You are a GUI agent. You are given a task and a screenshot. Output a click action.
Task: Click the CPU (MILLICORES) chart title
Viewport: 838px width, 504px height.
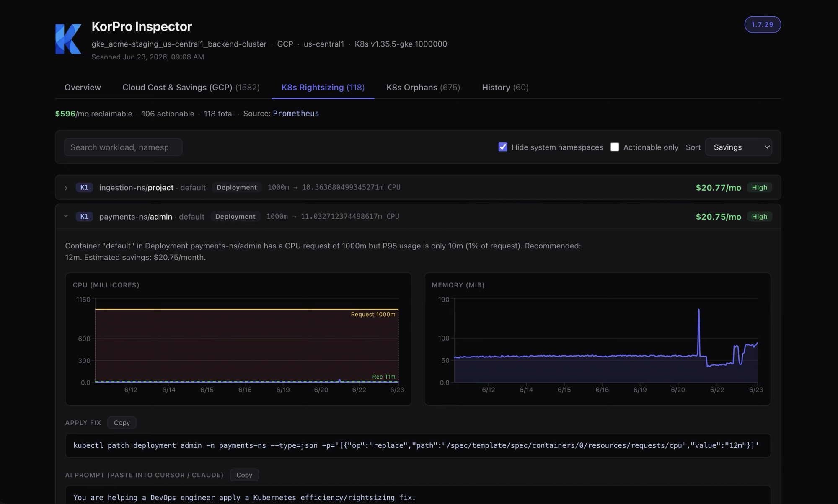click(106, 285)
